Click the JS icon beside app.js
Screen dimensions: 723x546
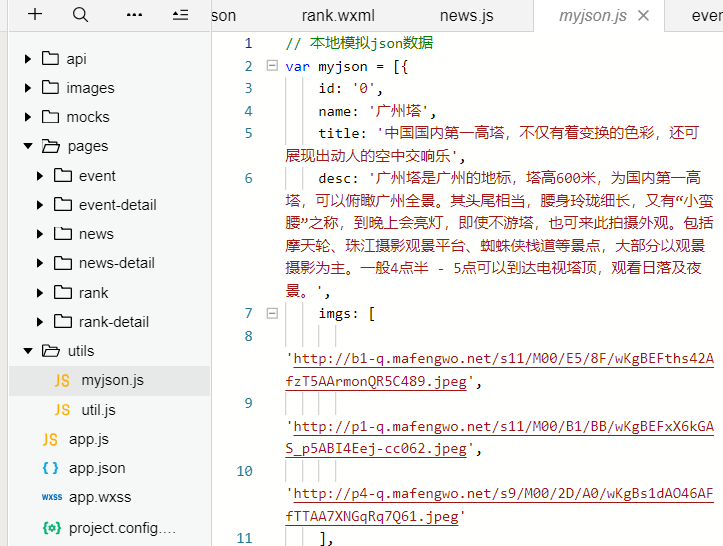point(50,439)
